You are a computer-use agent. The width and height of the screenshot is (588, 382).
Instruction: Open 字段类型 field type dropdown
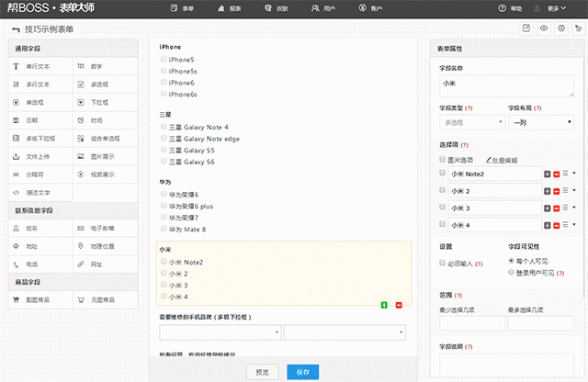point(472,122)
